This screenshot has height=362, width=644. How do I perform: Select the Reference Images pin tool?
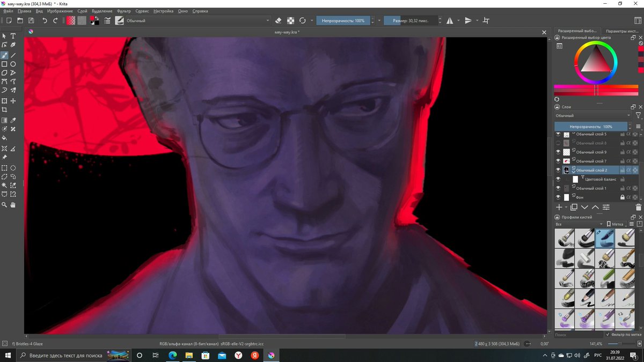[x=4, y=157]
